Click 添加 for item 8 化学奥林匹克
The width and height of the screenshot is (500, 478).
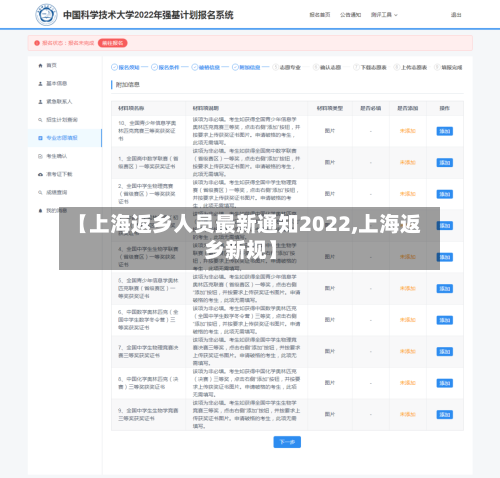coord(445,383)
